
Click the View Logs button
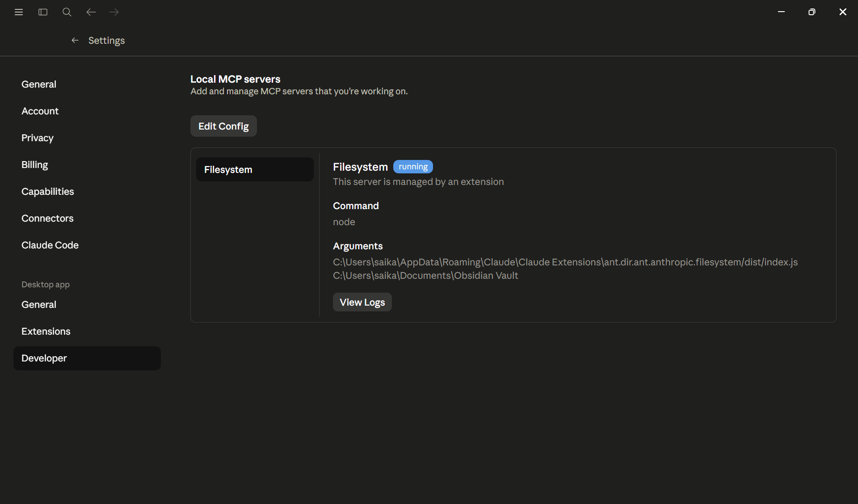click(x=362, y=302)
